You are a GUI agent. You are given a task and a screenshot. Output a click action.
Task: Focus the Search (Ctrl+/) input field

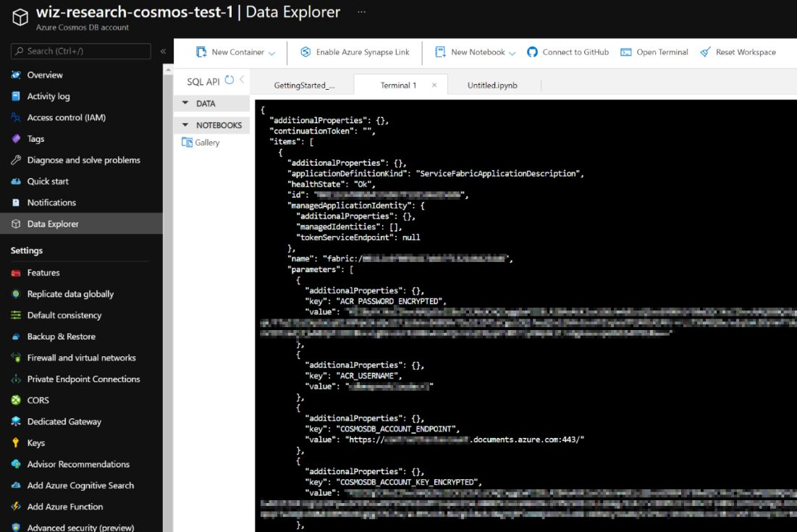[x=81, y=51]
